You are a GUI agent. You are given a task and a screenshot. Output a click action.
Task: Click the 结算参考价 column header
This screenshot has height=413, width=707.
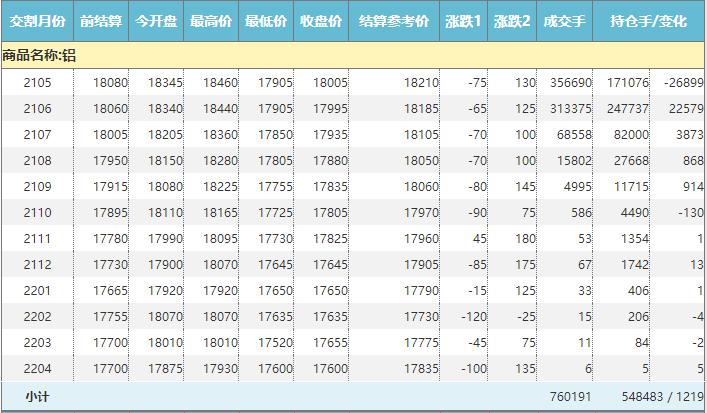pos(394,21)
